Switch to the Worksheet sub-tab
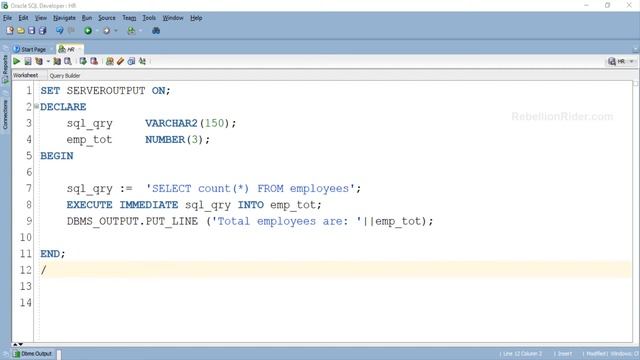640x360 pixels. (25, 76)
